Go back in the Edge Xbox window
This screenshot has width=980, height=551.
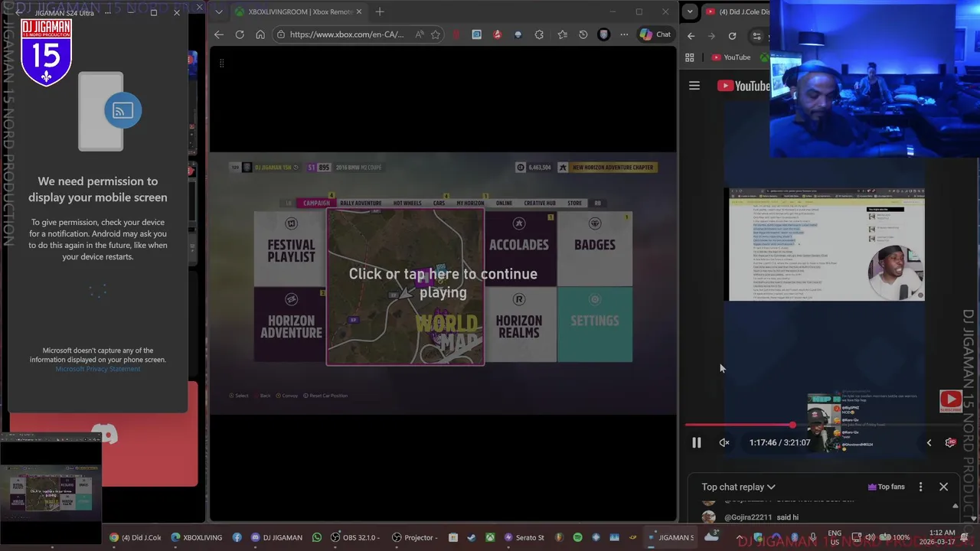[219, 34]
